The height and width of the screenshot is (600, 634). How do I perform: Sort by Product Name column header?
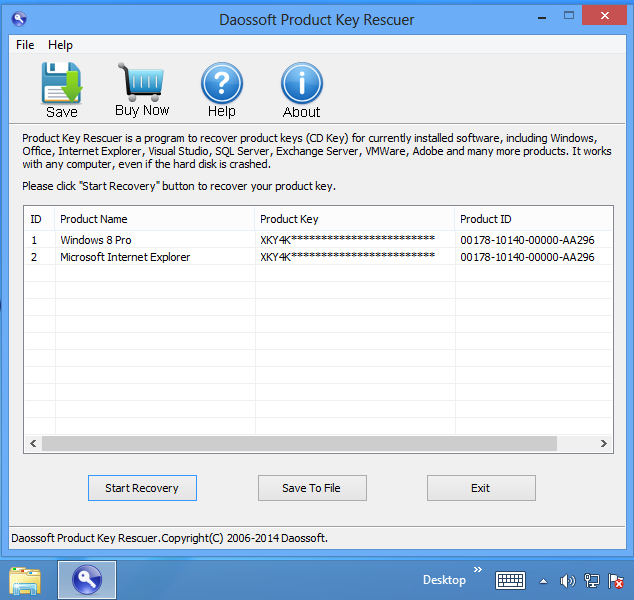pos(155,219)
